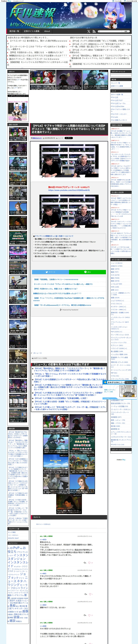Open the >>468 anchor in comment 470
138x644 pixels.
click(43, 626)
